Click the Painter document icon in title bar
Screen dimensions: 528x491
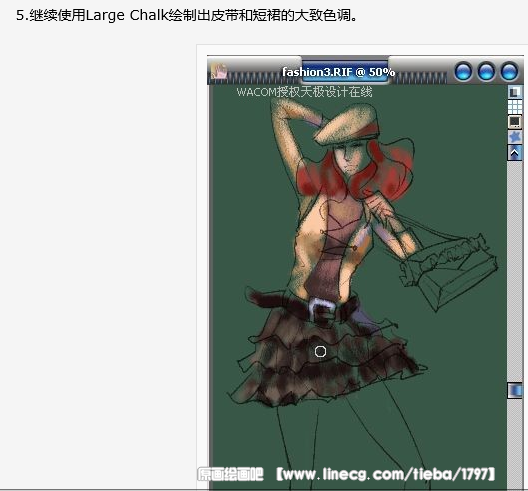219,72
